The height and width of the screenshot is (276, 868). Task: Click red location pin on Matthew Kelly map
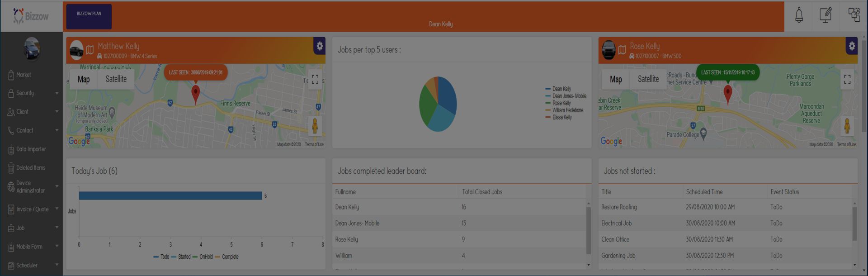pyautogui.click(x=195, y=95)
